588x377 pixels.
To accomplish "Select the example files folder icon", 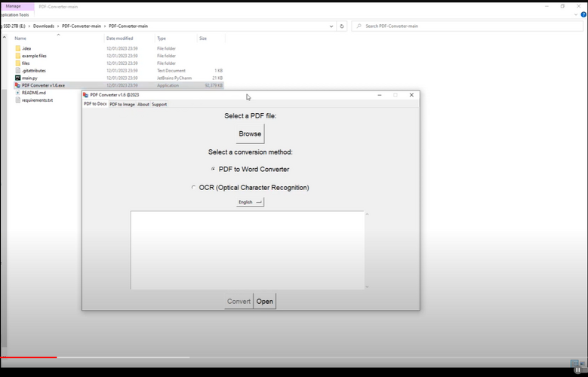I will coord(18,56).
